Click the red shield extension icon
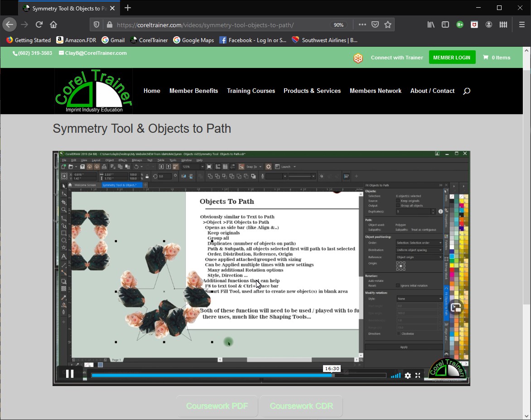The image size is (531, 420). tap(474, 24)
